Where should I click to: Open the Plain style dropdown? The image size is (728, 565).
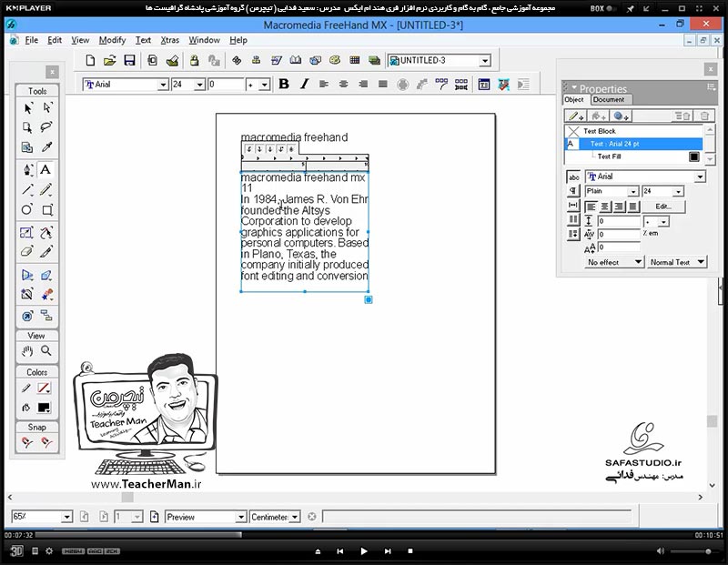[633, 191]
